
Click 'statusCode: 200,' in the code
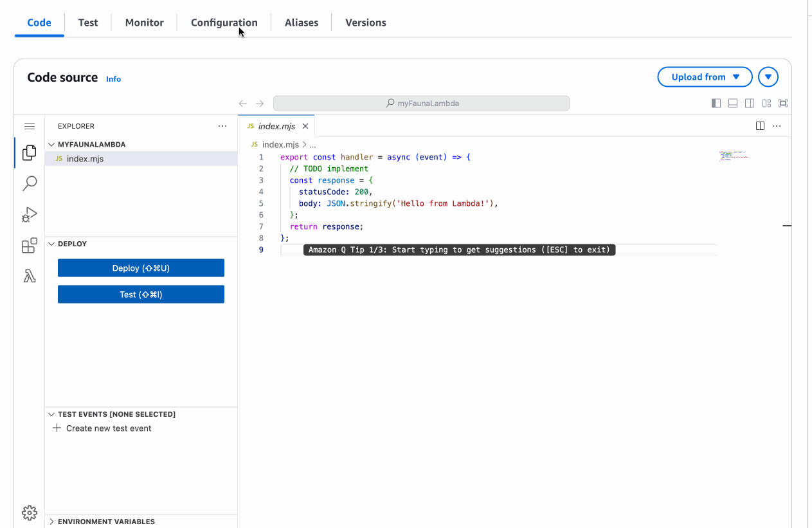[x=336, y=192]
